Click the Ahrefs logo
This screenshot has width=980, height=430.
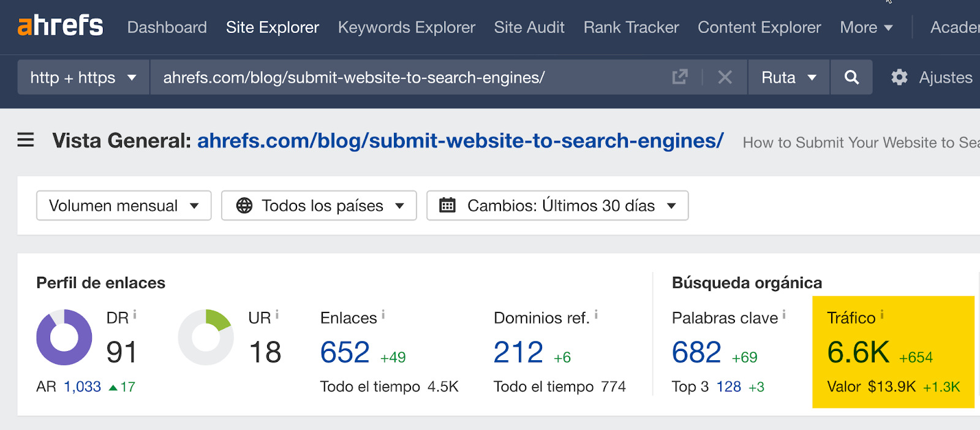click(x=60, y=26)
